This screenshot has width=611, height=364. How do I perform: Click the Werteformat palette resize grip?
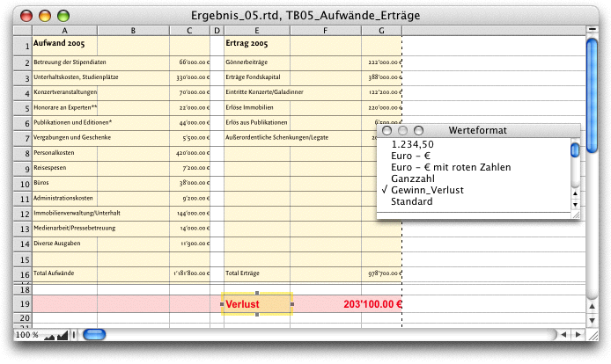pos(575,214)
